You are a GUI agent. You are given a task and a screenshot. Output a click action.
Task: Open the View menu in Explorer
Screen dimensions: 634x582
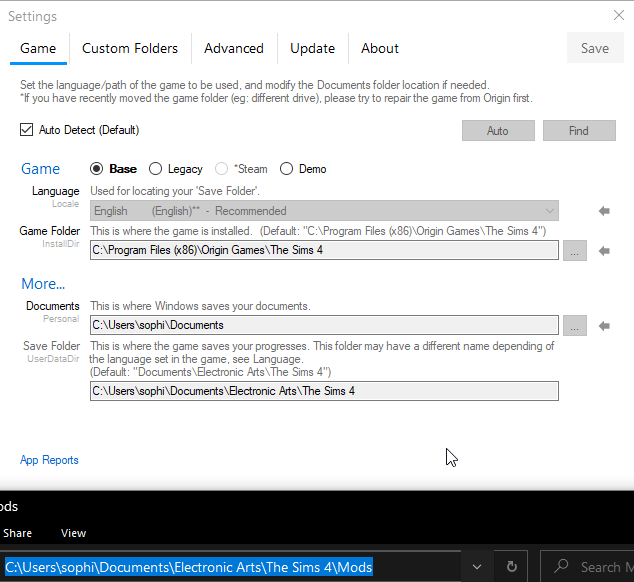73,533
